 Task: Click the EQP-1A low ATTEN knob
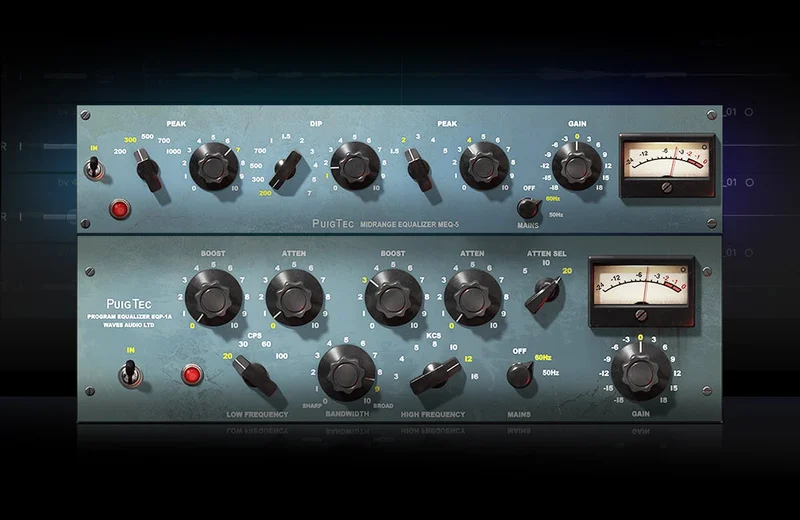click(x=294, y=299)
